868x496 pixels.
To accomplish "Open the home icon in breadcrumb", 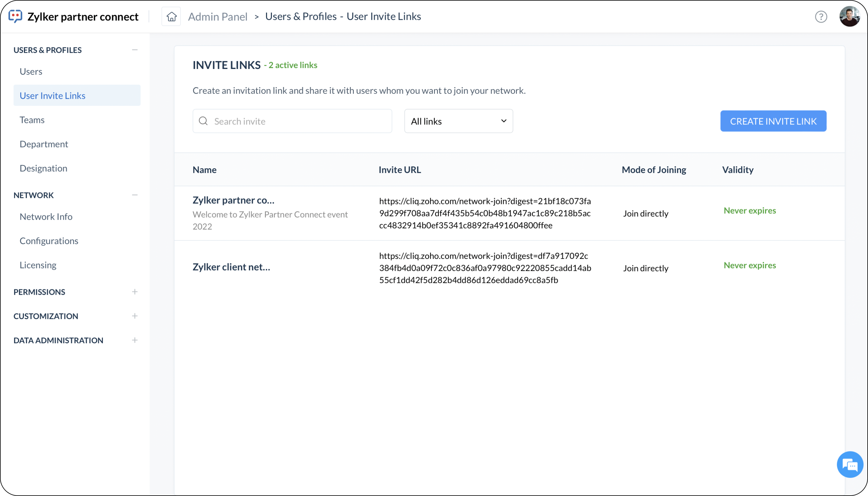I will click(x=171, y=16).
